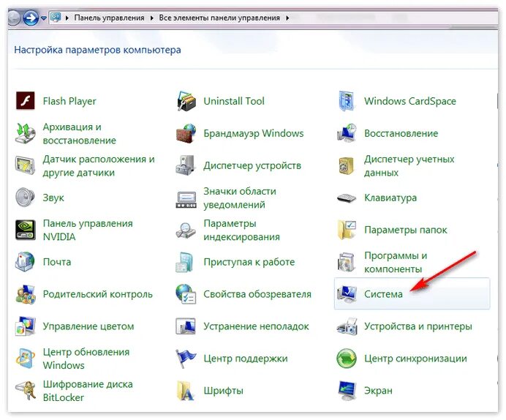Open the Значки области уведомлений icon
This screenshot has width=506, height=420.
186,200
